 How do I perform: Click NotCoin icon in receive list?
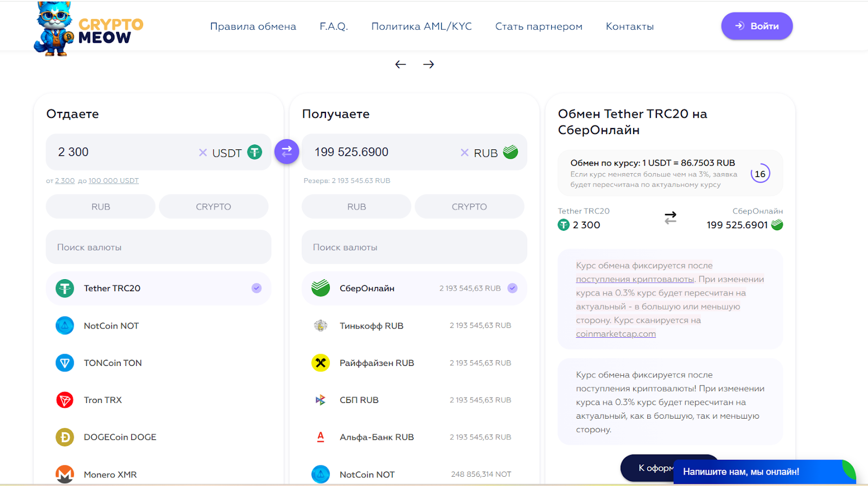(321, 474)
